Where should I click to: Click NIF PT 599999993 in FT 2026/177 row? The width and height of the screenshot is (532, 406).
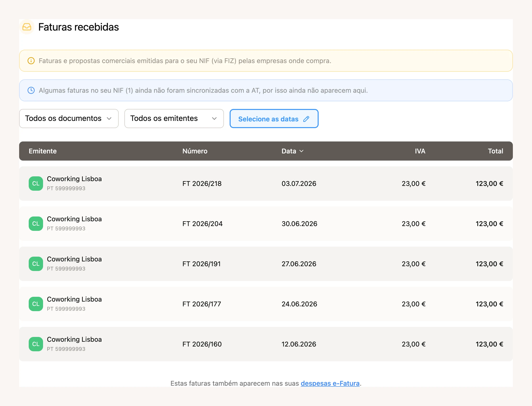[66, 309]
